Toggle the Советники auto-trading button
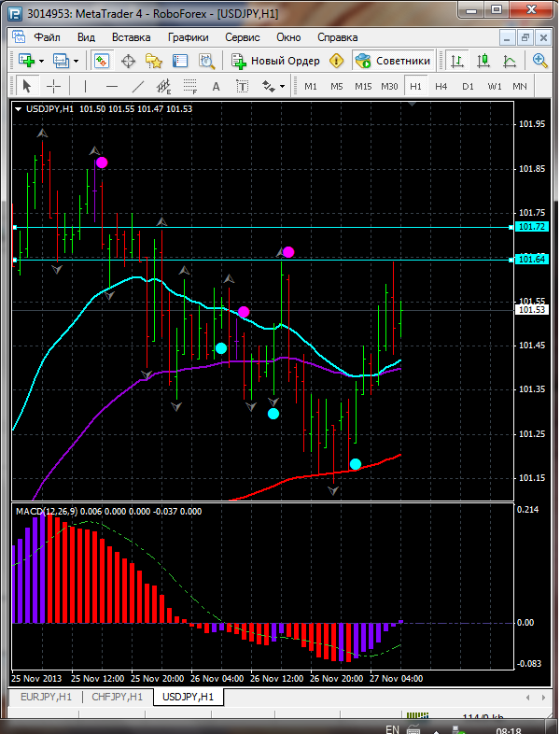Image resolution: width=560 pixels, height=734 pixels. 393,61
